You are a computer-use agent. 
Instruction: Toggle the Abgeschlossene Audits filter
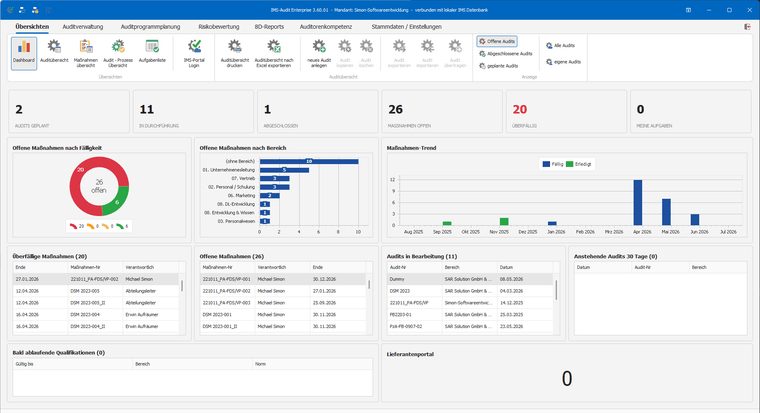tap(506, 53)
